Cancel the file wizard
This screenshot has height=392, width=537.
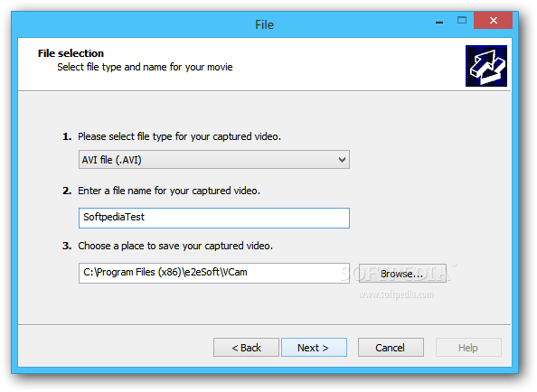(391, 348)
